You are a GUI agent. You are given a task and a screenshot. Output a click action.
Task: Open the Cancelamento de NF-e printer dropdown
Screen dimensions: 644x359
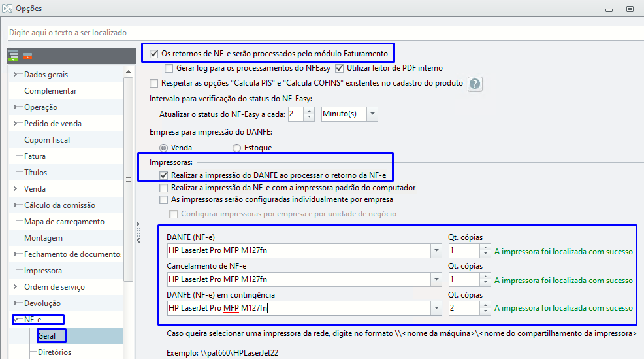tap(436, 279)
